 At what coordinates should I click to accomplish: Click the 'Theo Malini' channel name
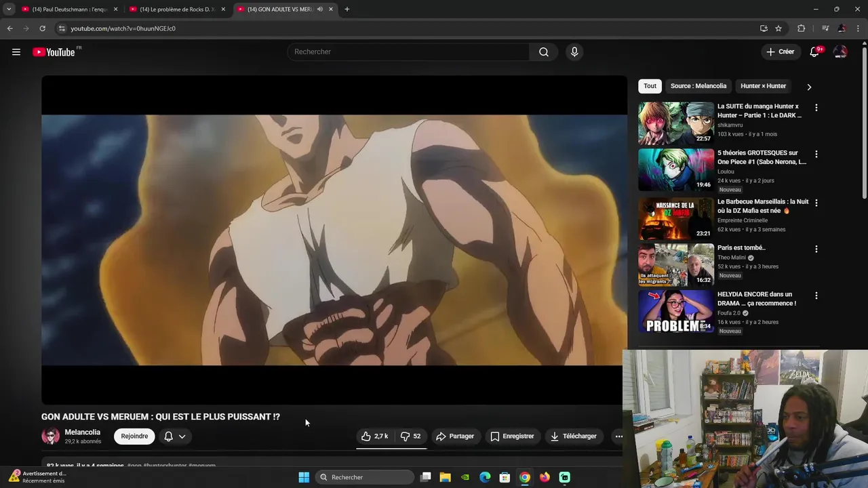[x=732, y=258]
